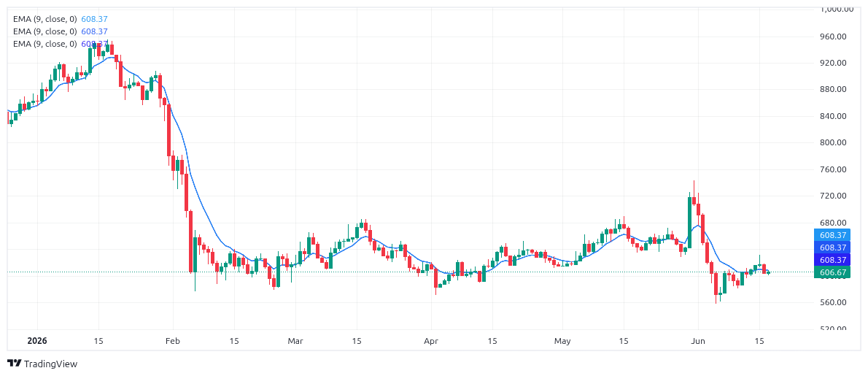The width and height of the screenshot is (868, 376).
Task: Click the 560.00 price axis label
Action: click(832, 302)
